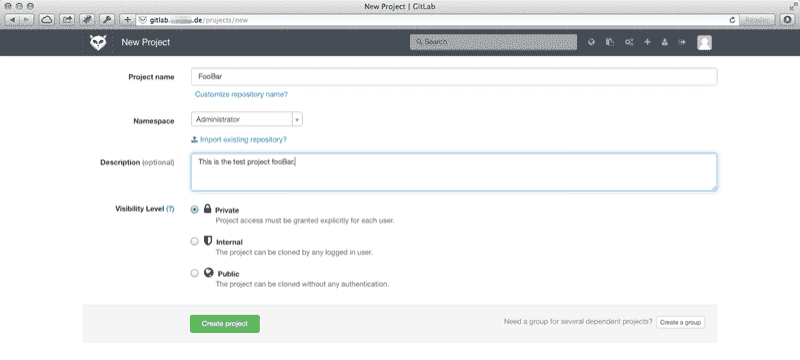Click the globe icon next to Public
800x360 pixels.
tap(208, 272)
